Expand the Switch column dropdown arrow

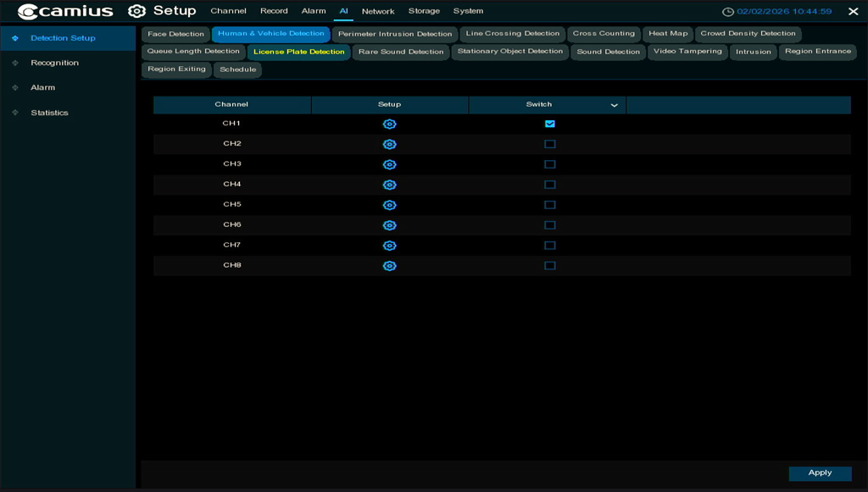pos(615,105)
